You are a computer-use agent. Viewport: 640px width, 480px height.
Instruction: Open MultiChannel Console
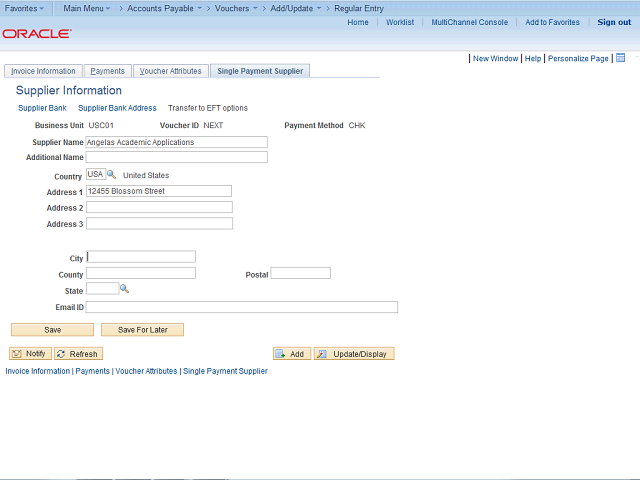click(470, 22)
